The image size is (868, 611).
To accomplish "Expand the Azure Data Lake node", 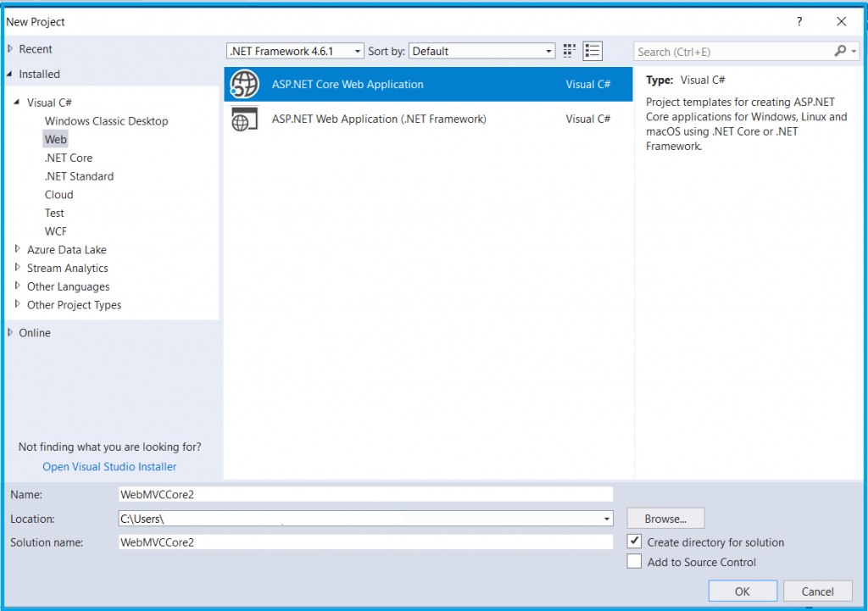I will (x=18, y=250).
